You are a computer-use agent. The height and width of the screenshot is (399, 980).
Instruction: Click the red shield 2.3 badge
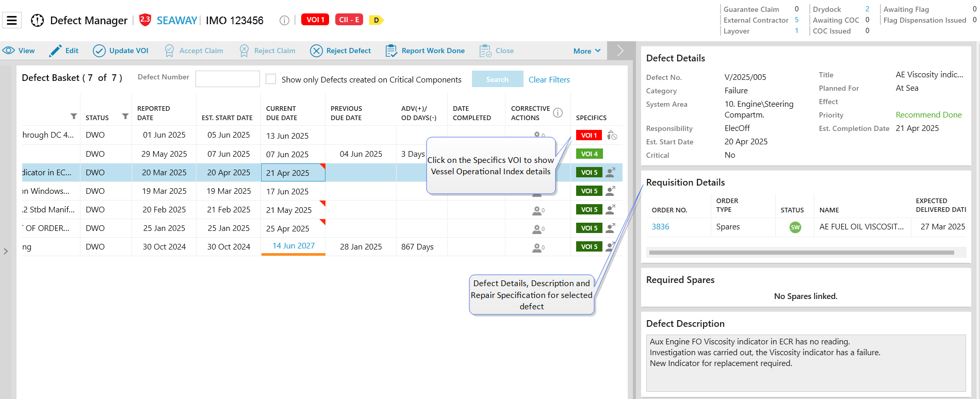145,20
